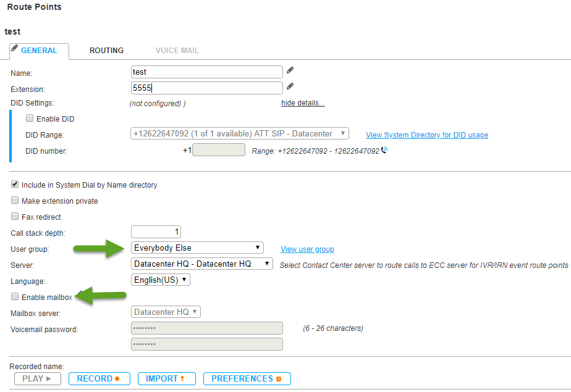
Task: Open the DID Range dropdown
Action: point(240,133)
